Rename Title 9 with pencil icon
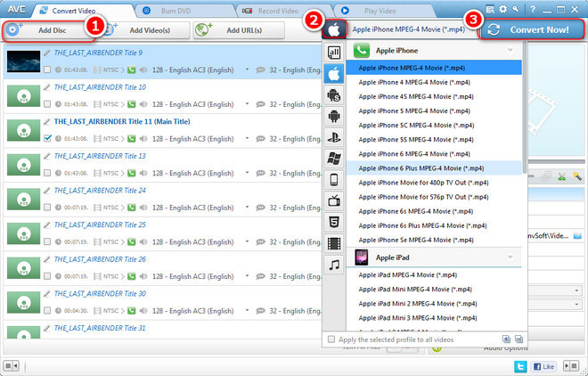 pyautogui.click(x=47, y=53)
